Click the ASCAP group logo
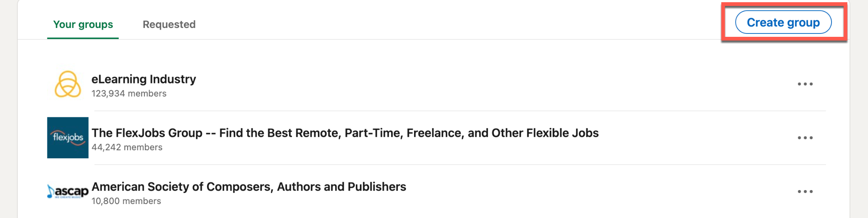Screen dimensions: 868x218 [x=68, y=191]
